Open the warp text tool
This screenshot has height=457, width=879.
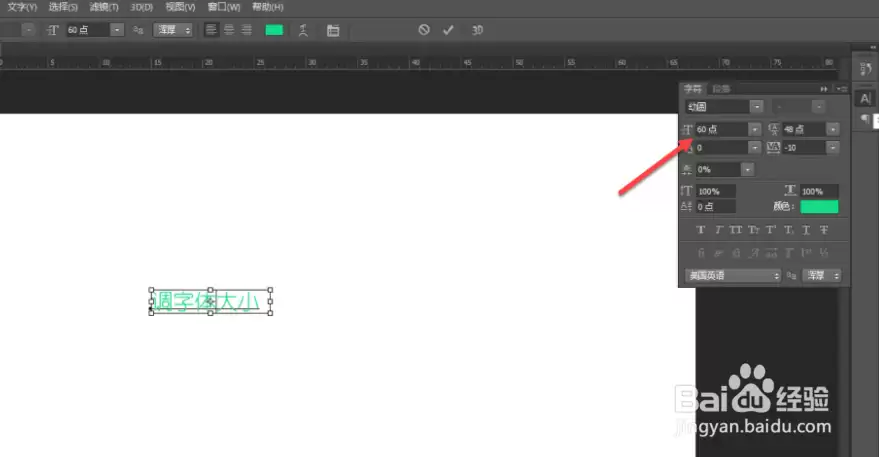coord(303,30)
